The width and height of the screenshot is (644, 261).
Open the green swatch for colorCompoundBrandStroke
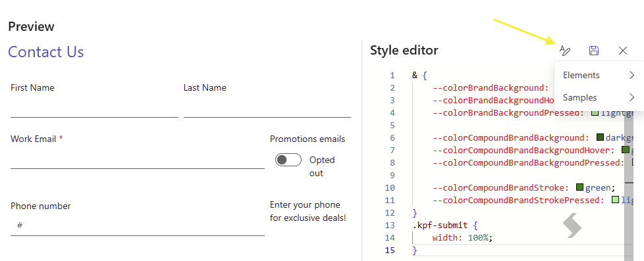click(580, 187)
